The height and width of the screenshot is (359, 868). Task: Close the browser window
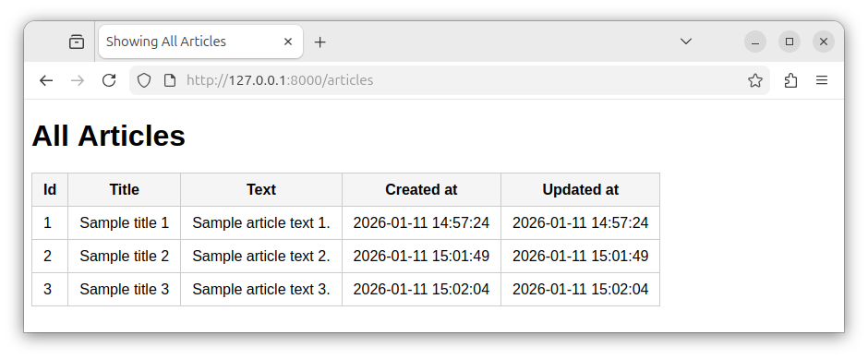click(x=824, y=42)
